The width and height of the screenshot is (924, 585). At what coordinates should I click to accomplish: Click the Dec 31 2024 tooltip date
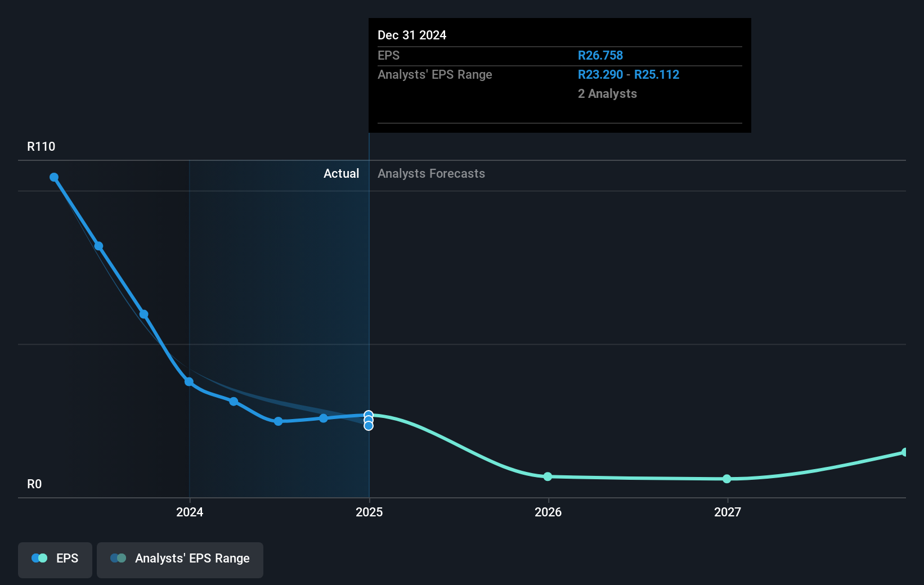[x=412, y=35]
